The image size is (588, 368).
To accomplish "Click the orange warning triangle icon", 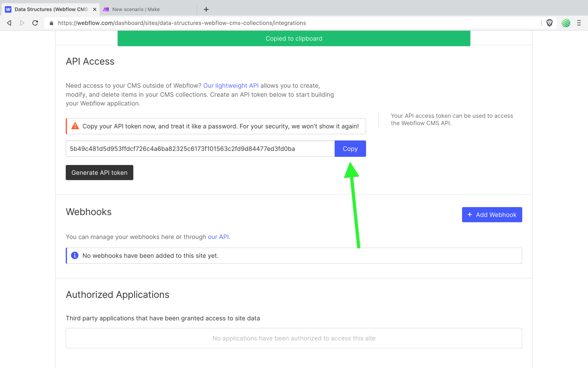I will click(x=75, y=126).
